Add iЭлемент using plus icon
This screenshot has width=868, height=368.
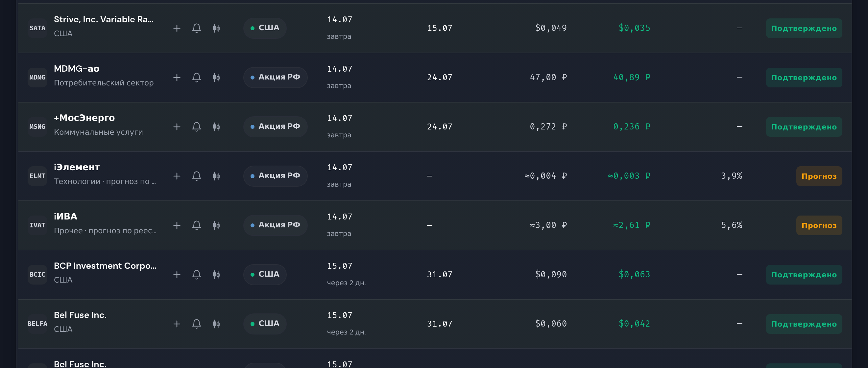click(177, 176)
